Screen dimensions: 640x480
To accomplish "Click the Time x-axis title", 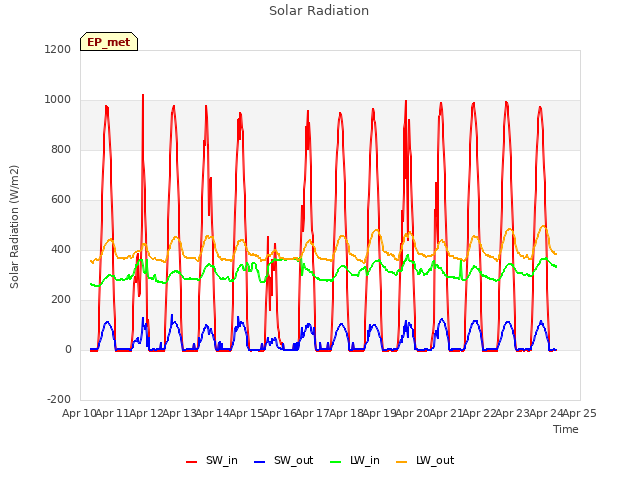I will click(x=566, y=429).
